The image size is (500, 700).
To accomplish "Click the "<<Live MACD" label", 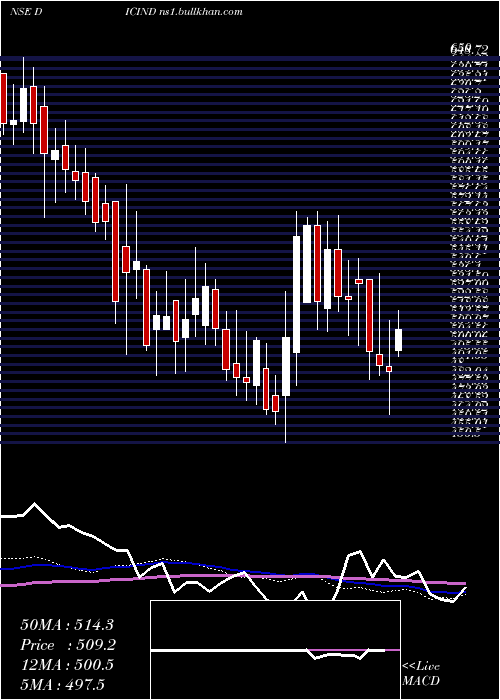I will pos(421,674).
